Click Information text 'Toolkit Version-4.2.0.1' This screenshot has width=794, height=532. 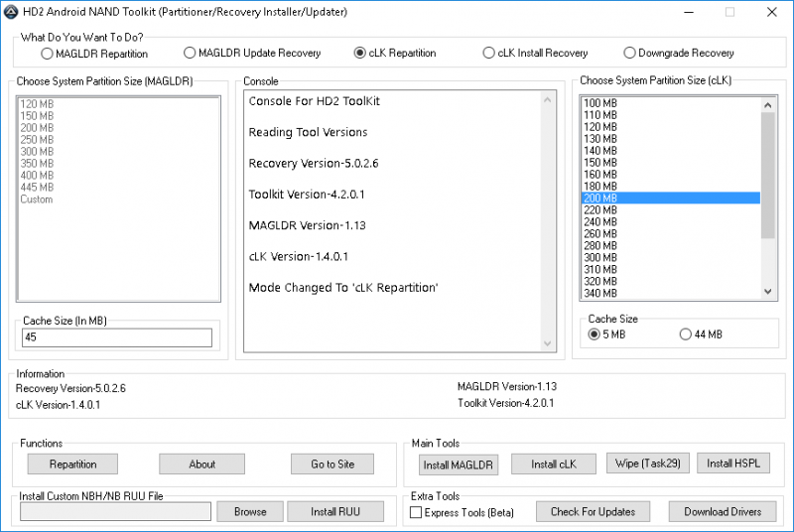(x=506, y=403)
